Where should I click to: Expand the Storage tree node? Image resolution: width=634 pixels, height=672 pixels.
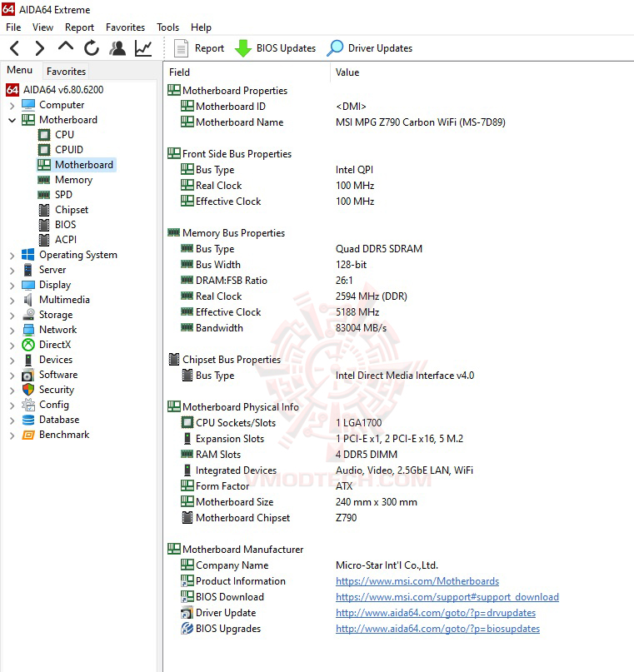[12, 316]
